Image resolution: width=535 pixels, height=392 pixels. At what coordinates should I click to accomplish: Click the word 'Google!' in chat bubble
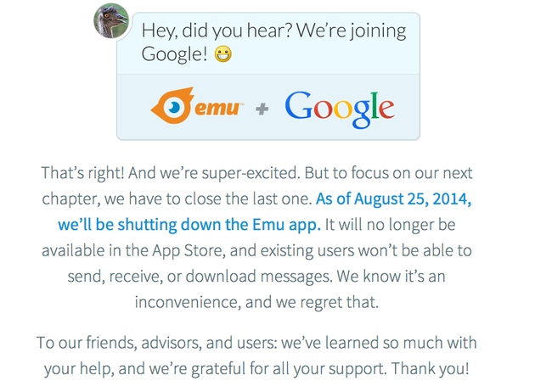tap(174, 54)
